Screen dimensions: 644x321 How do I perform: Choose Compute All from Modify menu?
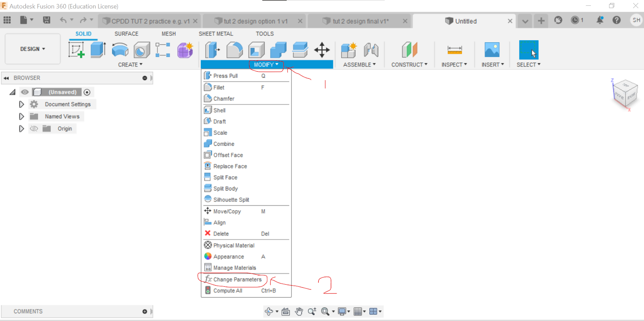pos(246,291)
